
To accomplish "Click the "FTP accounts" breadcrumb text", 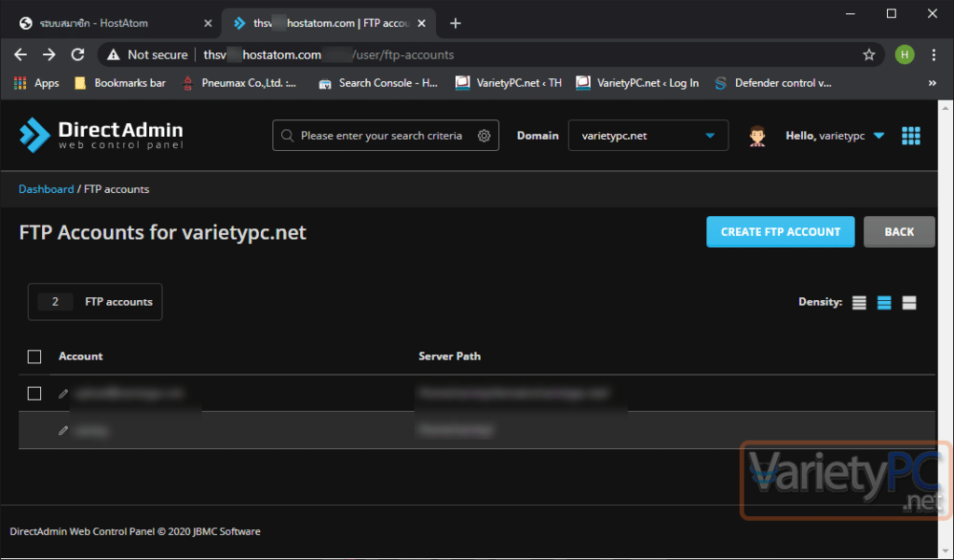I will click(116, 189).
